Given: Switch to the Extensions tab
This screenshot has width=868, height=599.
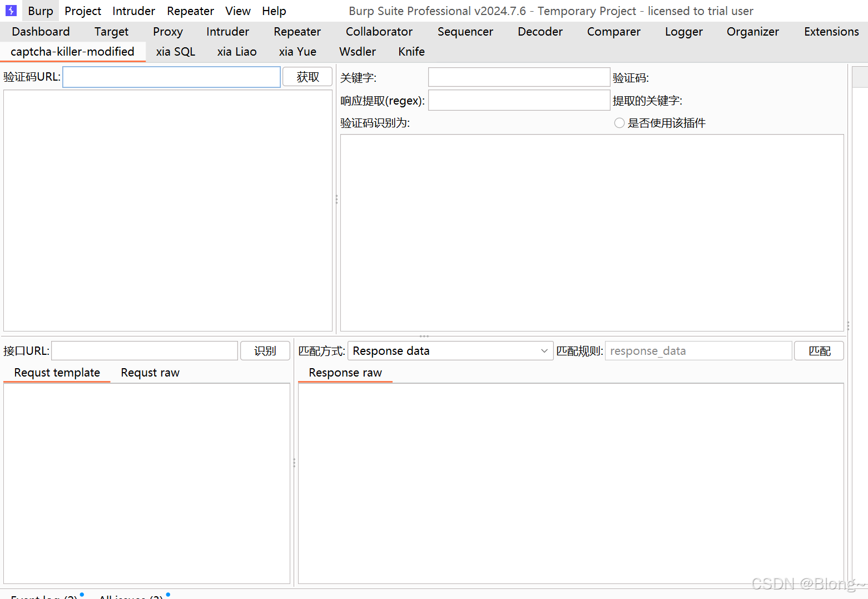Looking at the screenshot, I should (831, 32).
